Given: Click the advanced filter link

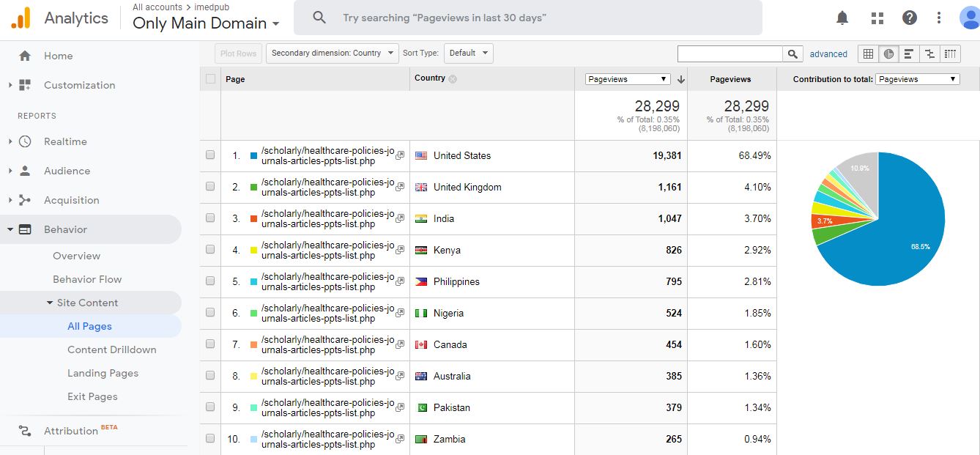Looking at the screenshot, I should pyautogui.click(x=828, y=54).
